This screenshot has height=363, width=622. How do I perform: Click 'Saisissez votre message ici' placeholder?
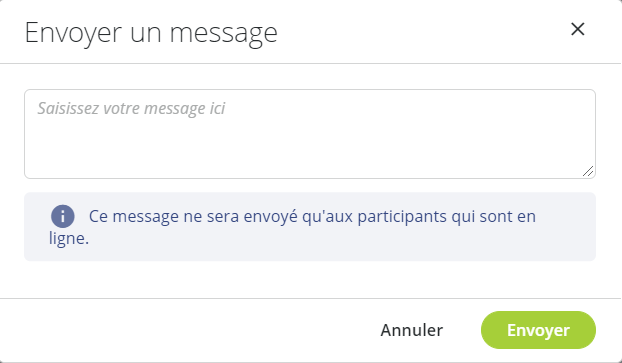coord(131,108)
